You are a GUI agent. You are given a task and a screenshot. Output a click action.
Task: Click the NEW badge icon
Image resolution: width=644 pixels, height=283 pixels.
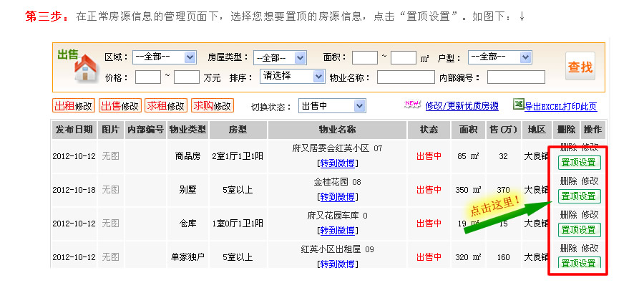(413, 105)
